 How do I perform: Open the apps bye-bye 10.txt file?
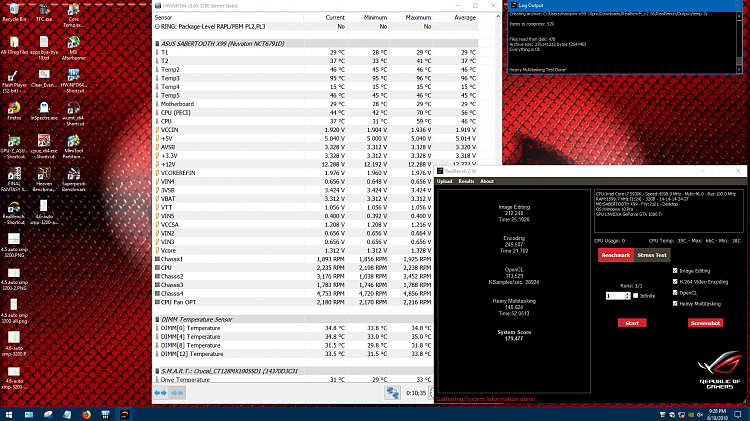click(44, 48)
